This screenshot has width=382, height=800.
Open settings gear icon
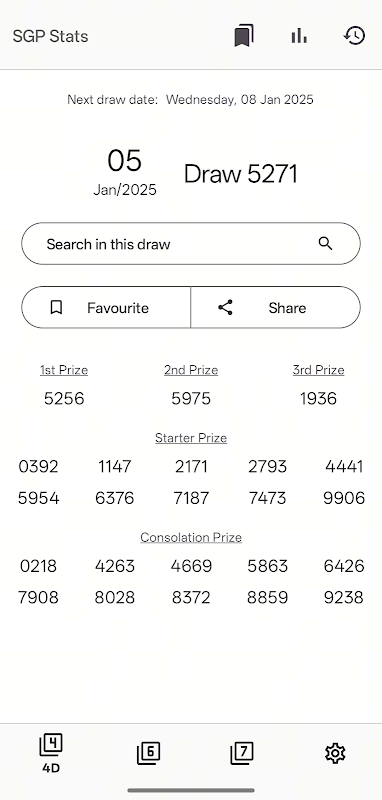pos(335,753)
